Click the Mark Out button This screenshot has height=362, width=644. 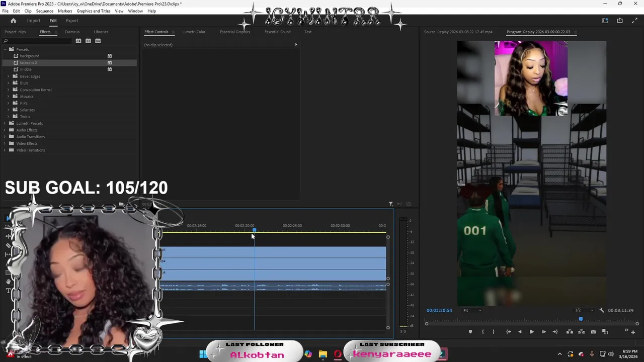pyautogui.click(x=493, y=332)
